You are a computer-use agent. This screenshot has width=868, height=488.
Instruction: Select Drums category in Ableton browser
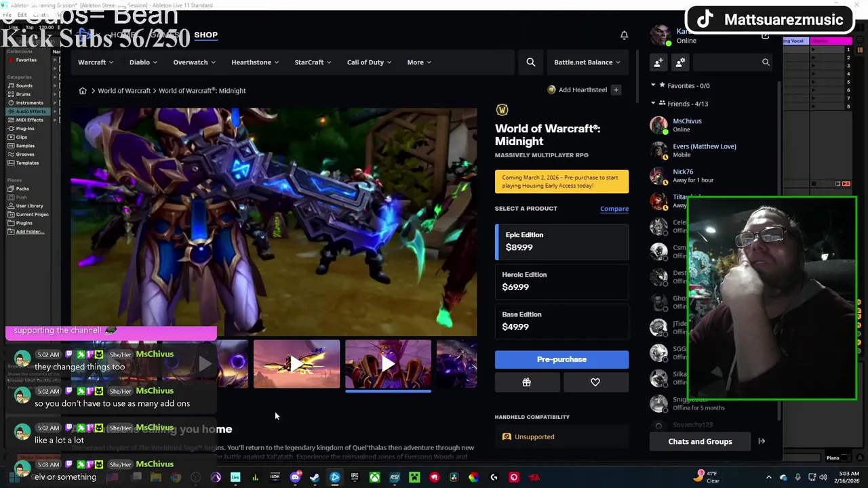point(23,94)
